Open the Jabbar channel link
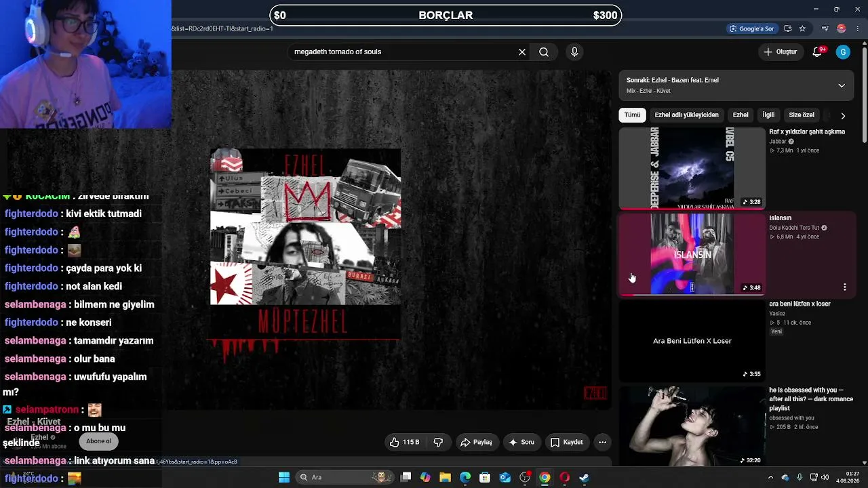 pos(777,142)
